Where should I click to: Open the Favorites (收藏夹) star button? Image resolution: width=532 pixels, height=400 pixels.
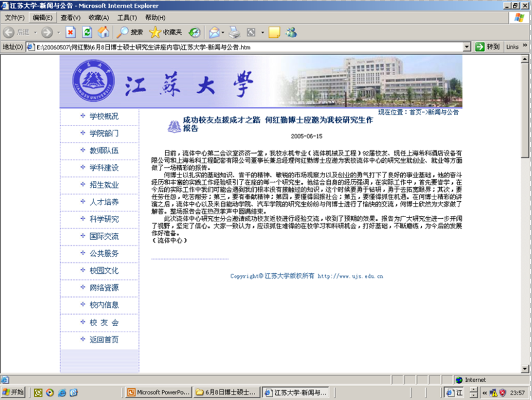pos(165,32)
